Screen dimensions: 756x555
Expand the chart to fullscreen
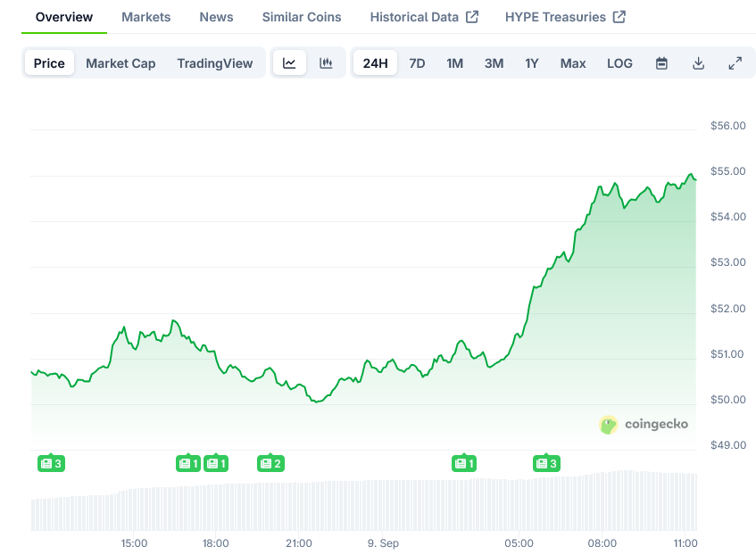click(735, 63)
